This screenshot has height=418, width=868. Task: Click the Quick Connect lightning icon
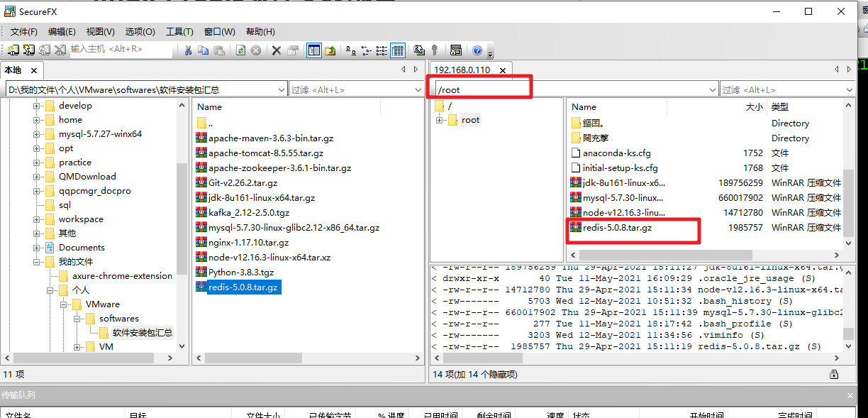point(28,50)
